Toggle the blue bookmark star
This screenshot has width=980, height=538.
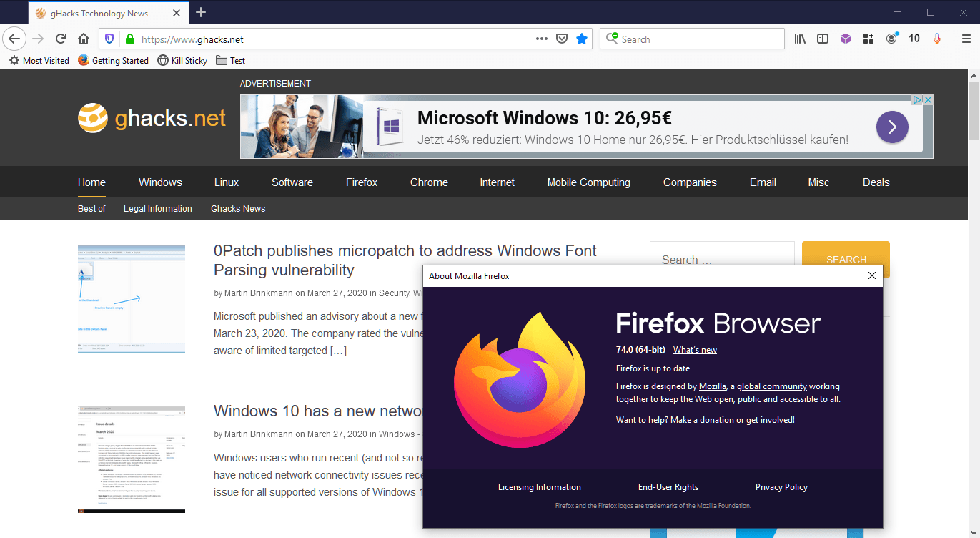point(582,39)
